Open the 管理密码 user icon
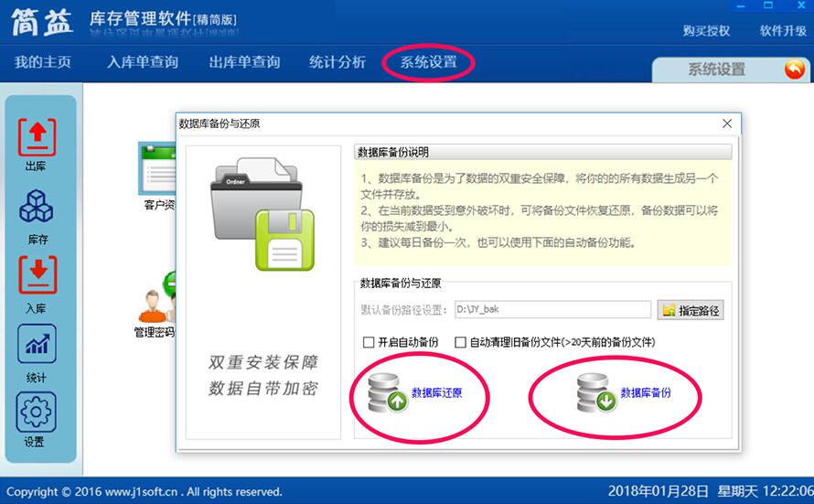Image resolution: width=814 pixels, height=504 pixels. click(x=155, y=306)
